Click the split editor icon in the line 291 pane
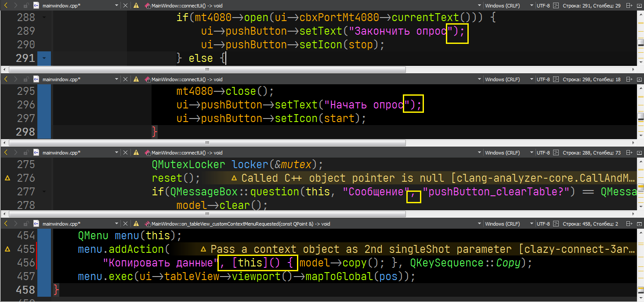 pyautogui.click(x=629, y=6)
